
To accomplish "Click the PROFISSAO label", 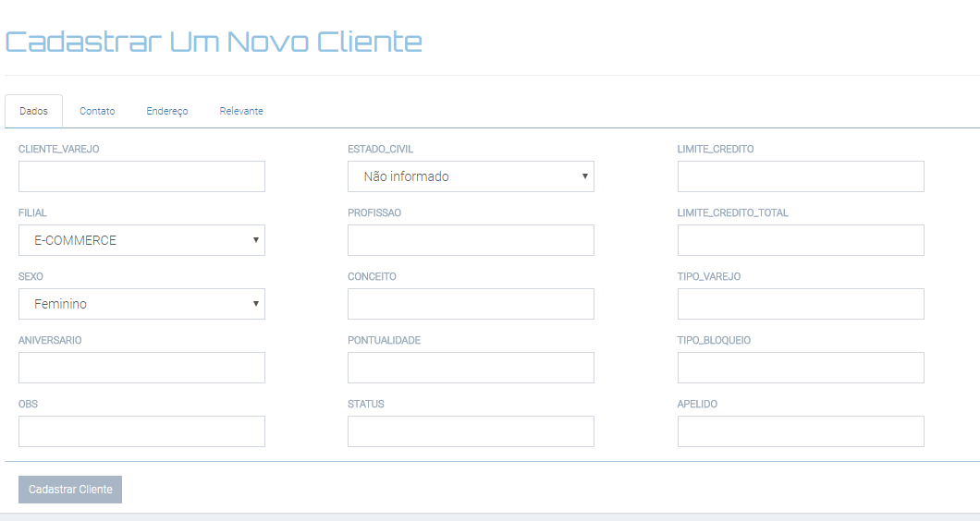I will click(x=374, y=213).
